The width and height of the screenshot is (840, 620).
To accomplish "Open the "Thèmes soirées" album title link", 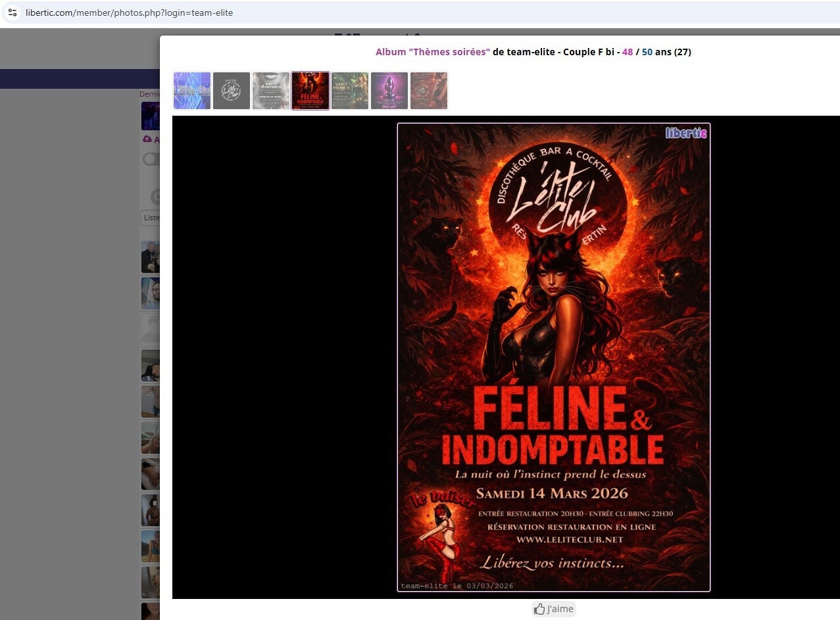I will click(433, 52).
